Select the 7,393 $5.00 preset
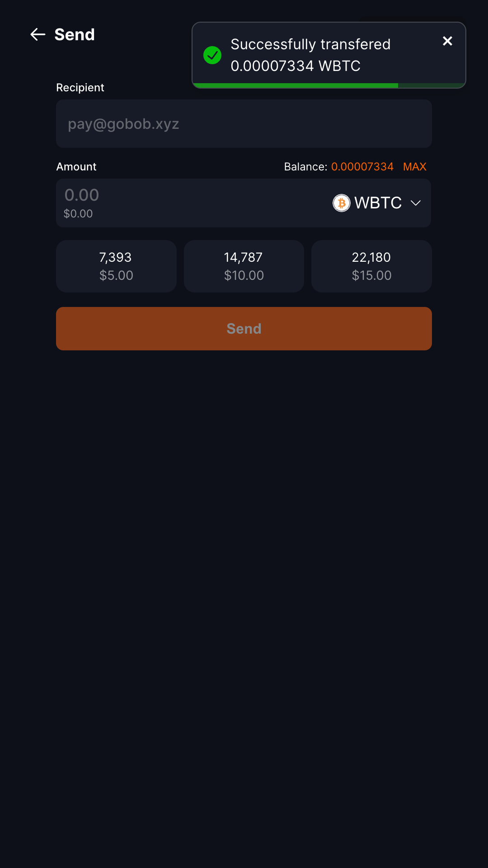The image size is (488, 868). click(116, 266)
